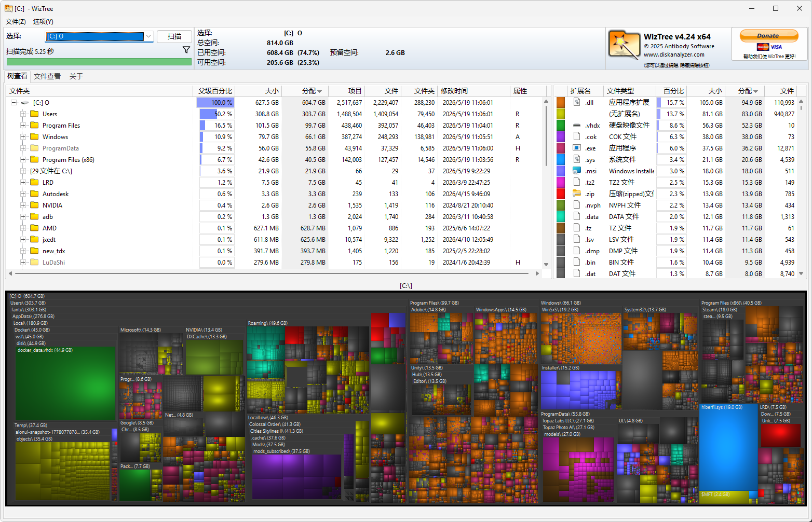Image resolution: width=812 pixels, height=522 pixels.
Task: Click the Autodesk folder icon
Action: tap(35, 194)
